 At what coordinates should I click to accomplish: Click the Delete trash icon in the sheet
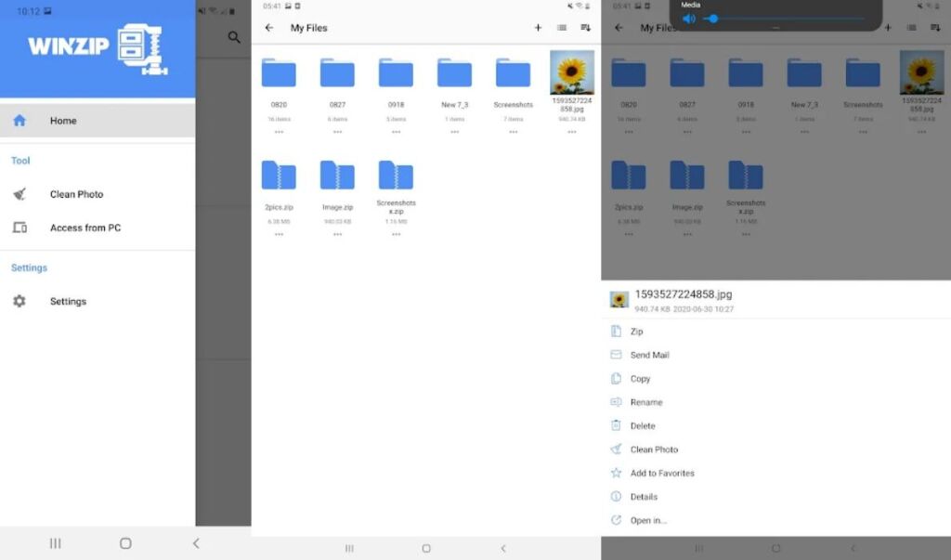point(617,426)
